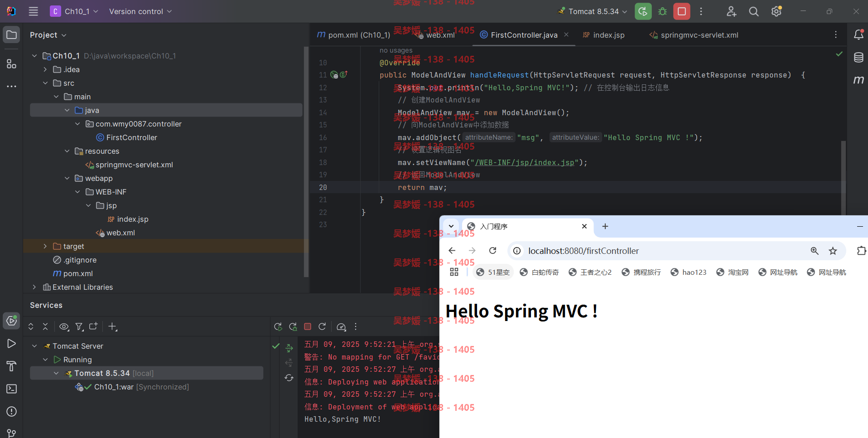Open the main hamburger menu
This screenshot has width=868, height=438.
[34, 11]
